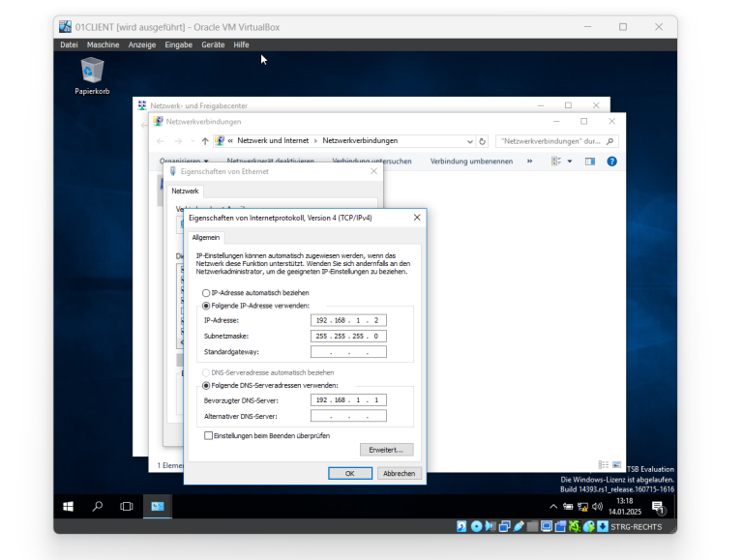Show more toolbar commands chevron
Viewport: 743px width, 560px height.
tap(530, 162)
